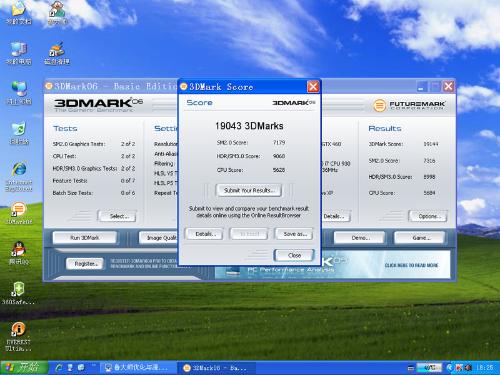Open the EVEREST Ultimate desktop shortcut
This screenshot has height=375, width=500.
point(18,336)
